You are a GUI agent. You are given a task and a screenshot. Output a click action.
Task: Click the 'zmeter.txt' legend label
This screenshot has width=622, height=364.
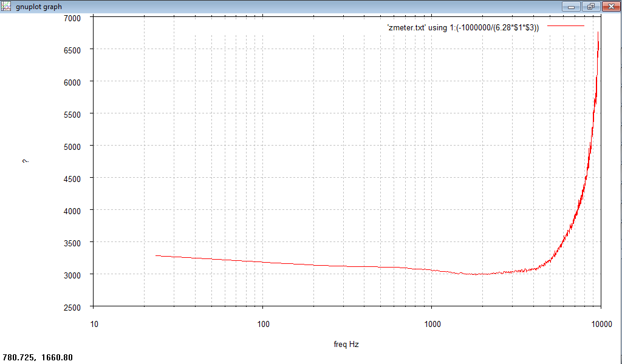tap(463, 28)
